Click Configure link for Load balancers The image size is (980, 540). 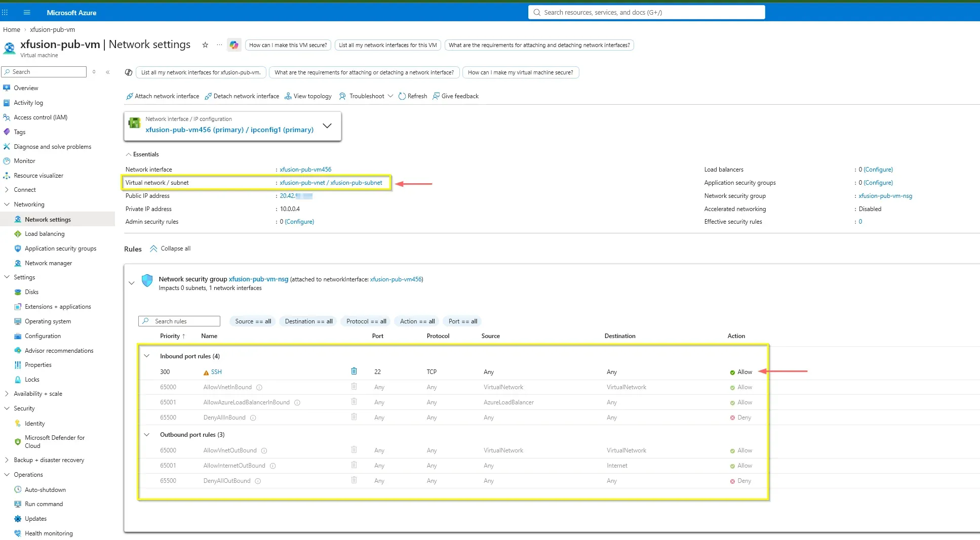[878, 170]
